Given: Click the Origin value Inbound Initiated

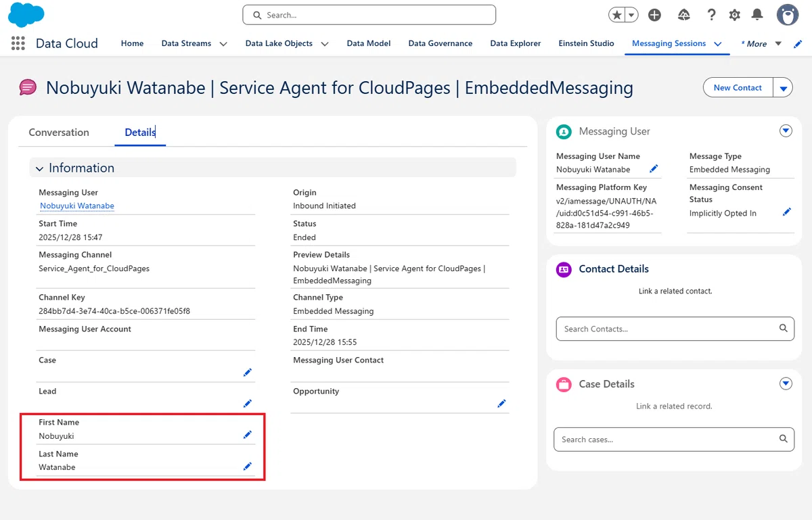Looking at the screenshot, I should tap(324, 206).
